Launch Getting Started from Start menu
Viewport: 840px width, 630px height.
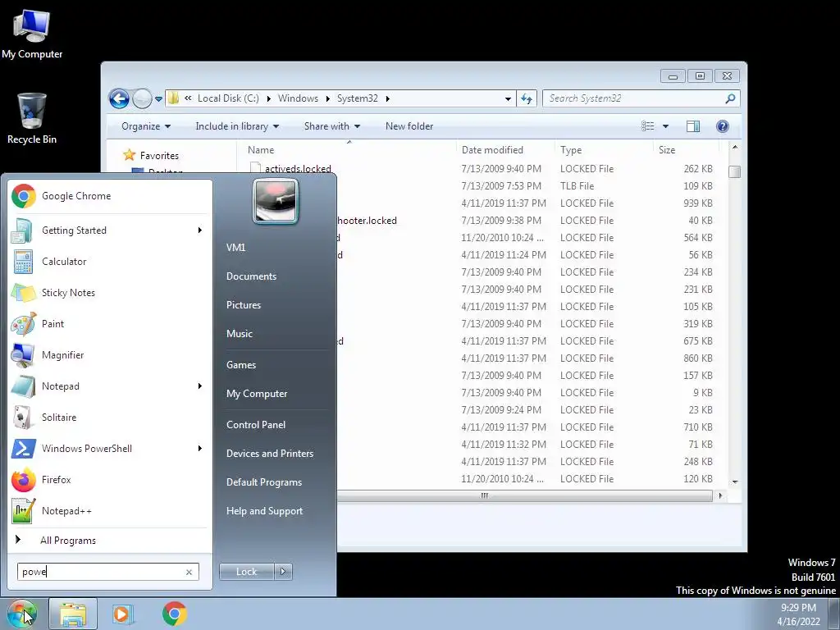(x=109, y=231)
